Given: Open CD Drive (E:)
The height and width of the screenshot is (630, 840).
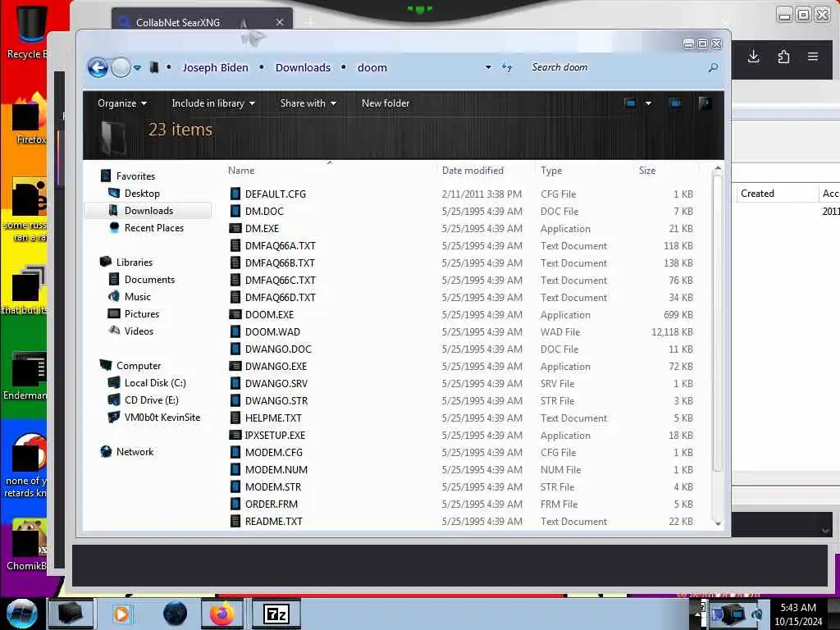Looking at the screenshot, I should point(151,399).
